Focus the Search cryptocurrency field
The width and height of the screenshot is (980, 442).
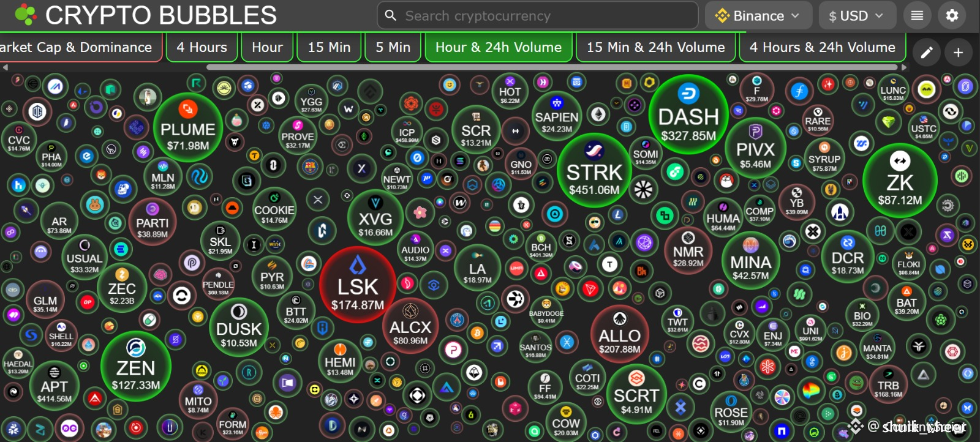[x=538, y=15]
